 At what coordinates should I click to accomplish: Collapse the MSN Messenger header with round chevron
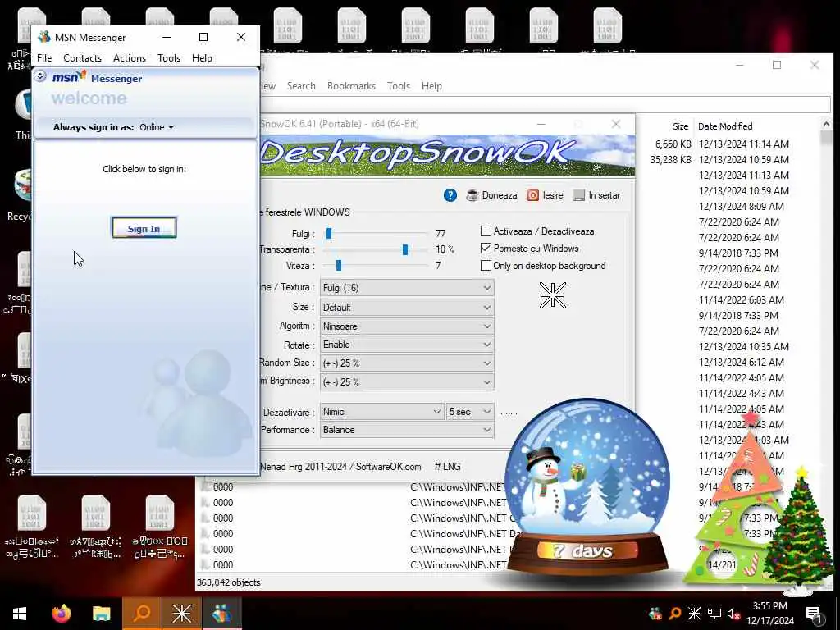40,76
